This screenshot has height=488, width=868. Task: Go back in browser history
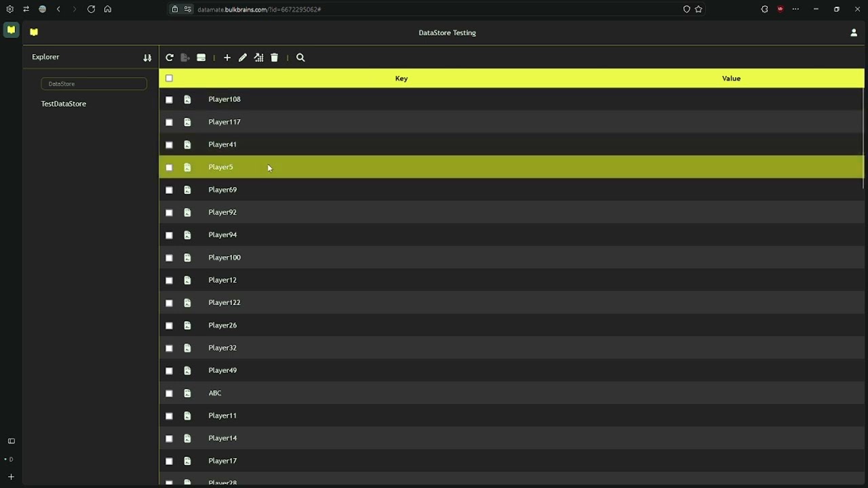point(58,9)
